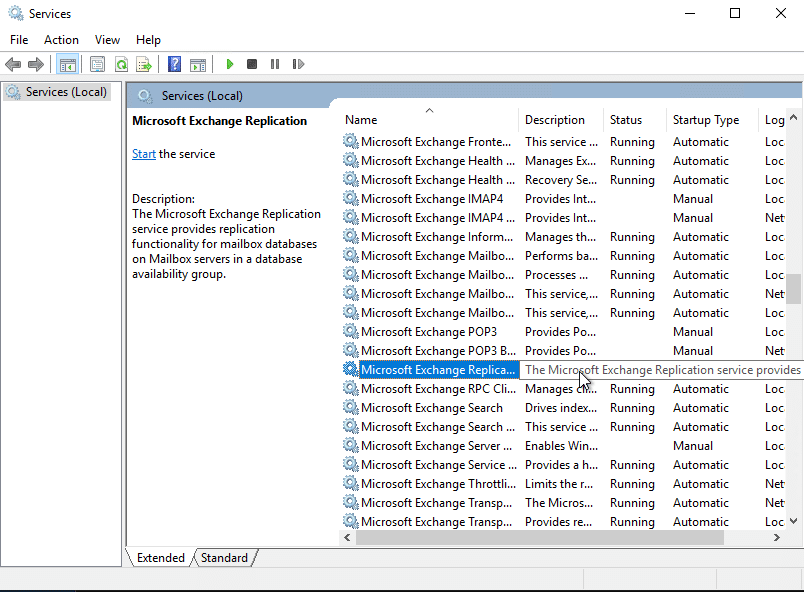Click gear icon of Exchange Search row
The height and width of the screenshot is (592, 804).
click(351, 407)
